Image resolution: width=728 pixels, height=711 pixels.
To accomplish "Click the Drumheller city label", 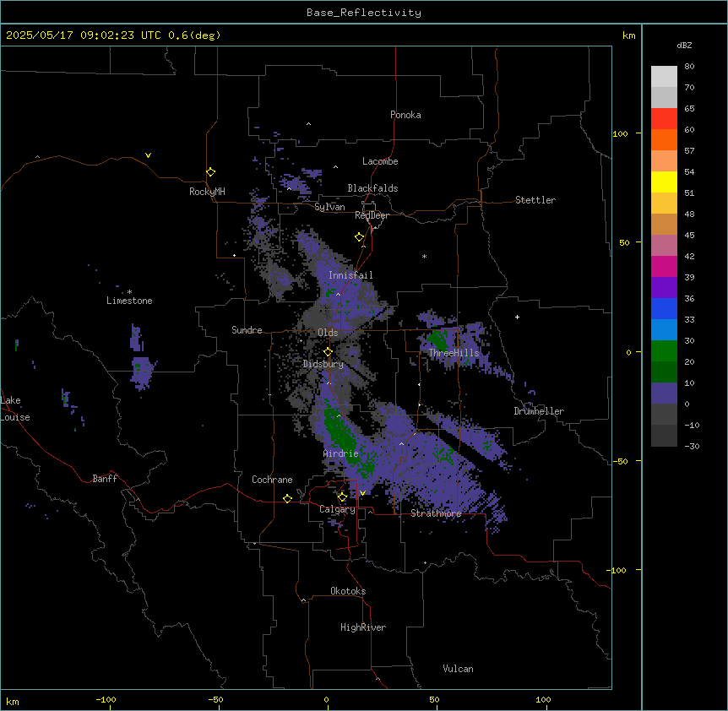I will [x=539, y=411].
